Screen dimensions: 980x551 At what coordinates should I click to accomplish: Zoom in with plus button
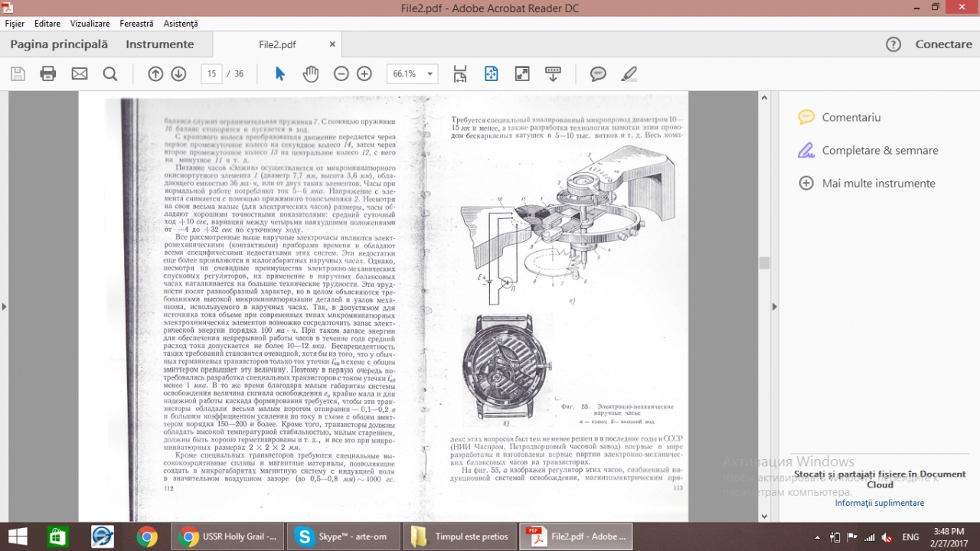pos(364,73)
